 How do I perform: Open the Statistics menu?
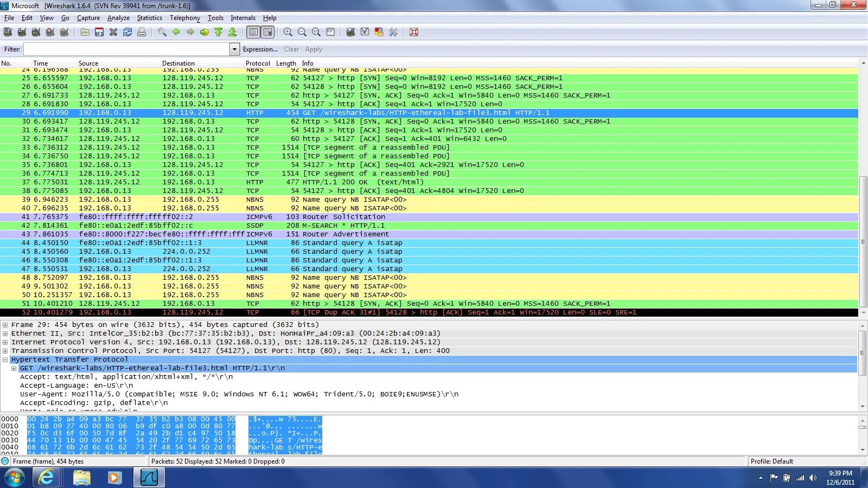149,18
